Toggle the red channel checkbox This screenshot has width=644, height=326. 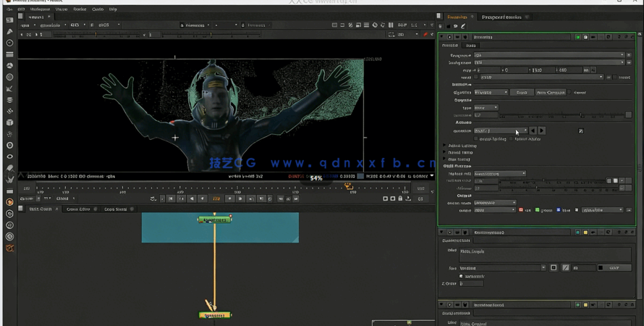pos(521,210)
